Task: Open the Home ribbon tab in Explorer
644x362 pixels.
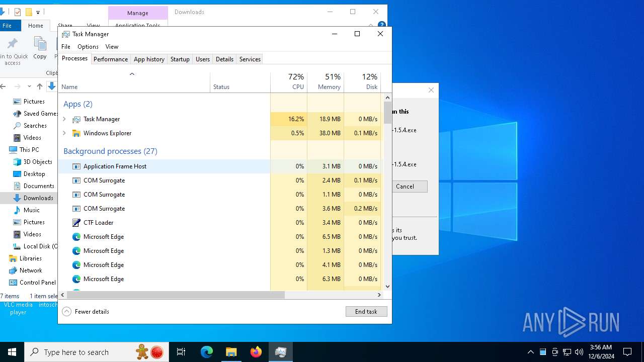Action: [x=36, y=26]
